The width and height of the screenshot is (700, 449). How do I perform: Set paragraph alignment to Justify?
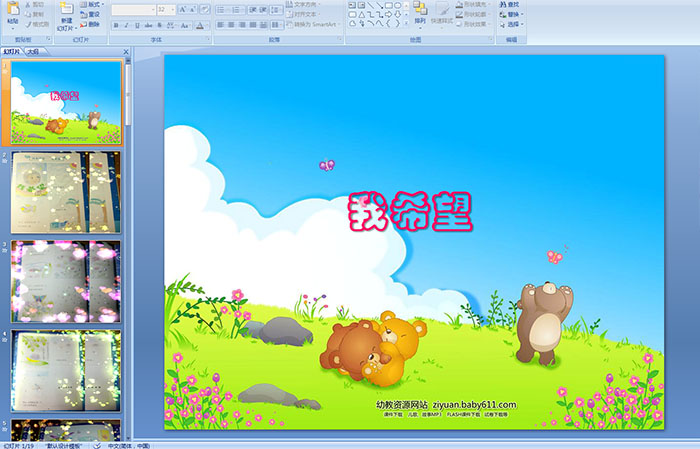253,25
